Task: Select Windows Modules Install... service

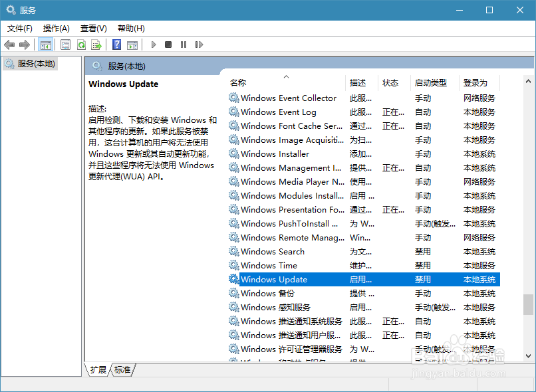Action: (x=292, y=195)
